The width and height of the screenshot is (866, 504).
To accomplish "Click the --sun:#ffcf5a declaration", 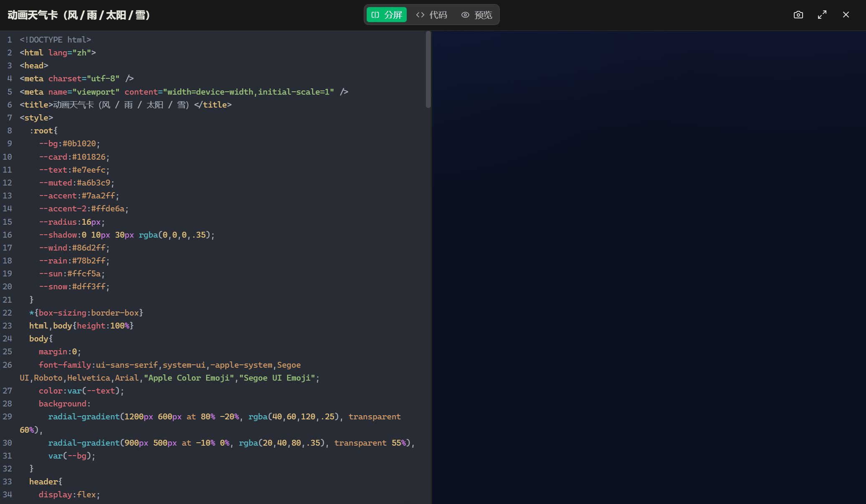I will click(x=71, y=273).
